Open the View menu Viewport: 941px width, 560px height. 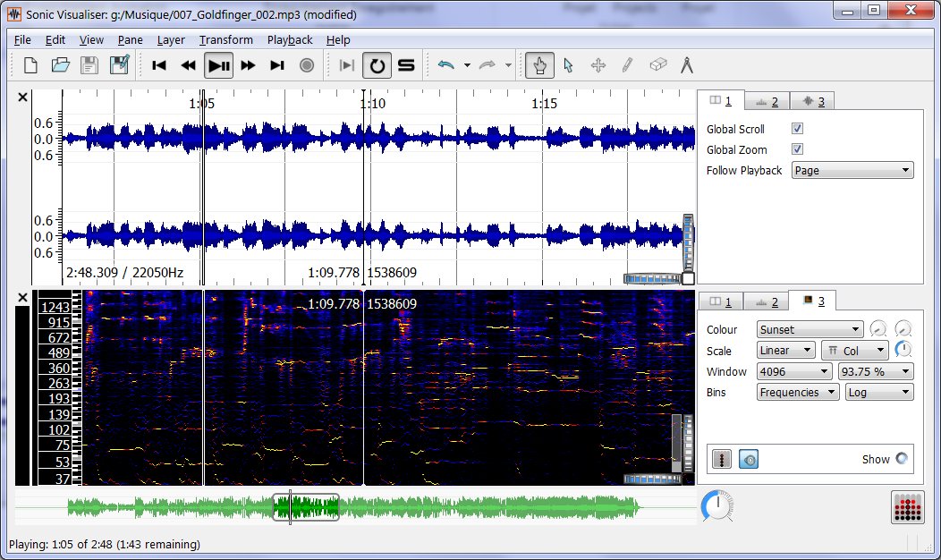click(x=91, y=39)
